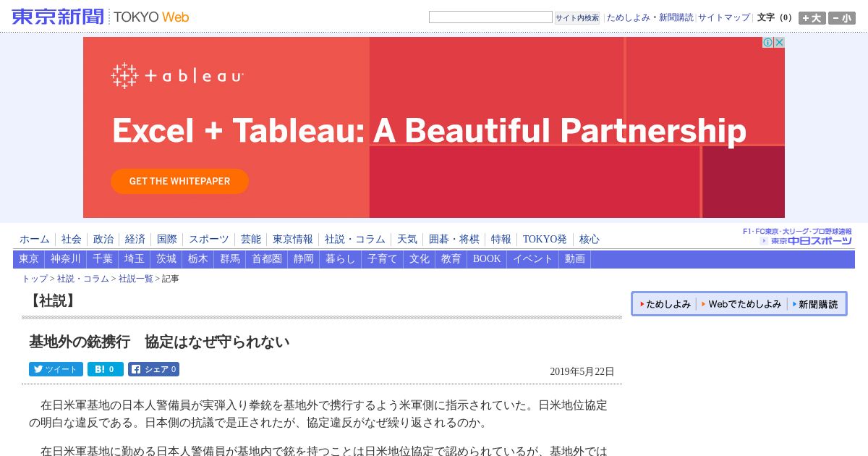Open the 特報 section
The image size is (868, 456).
click(x=501, y=240)
